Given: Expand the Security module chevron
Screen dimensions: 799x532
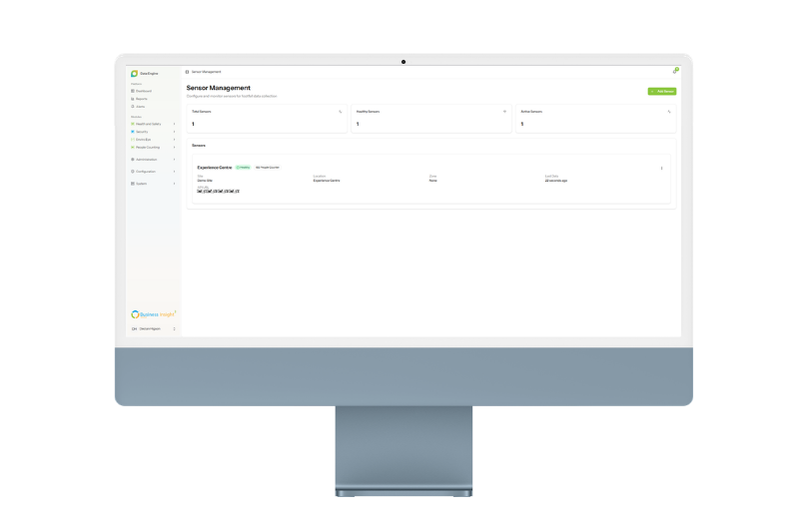Looking at the screenshot, I should click(174, 132).
